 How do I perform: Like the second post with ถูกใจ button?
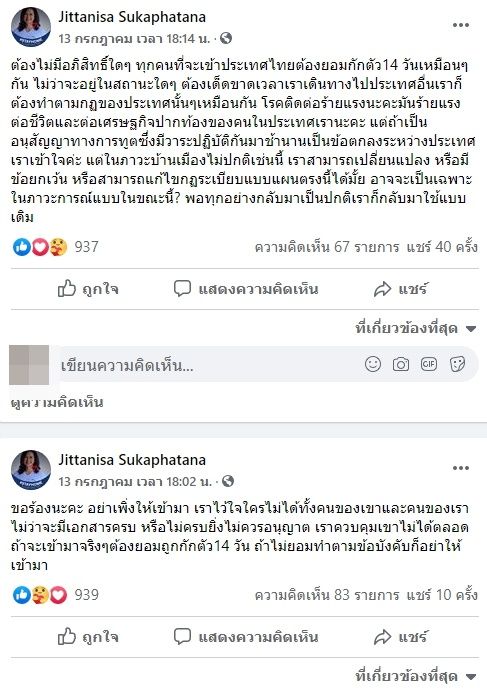pos(88,637)
